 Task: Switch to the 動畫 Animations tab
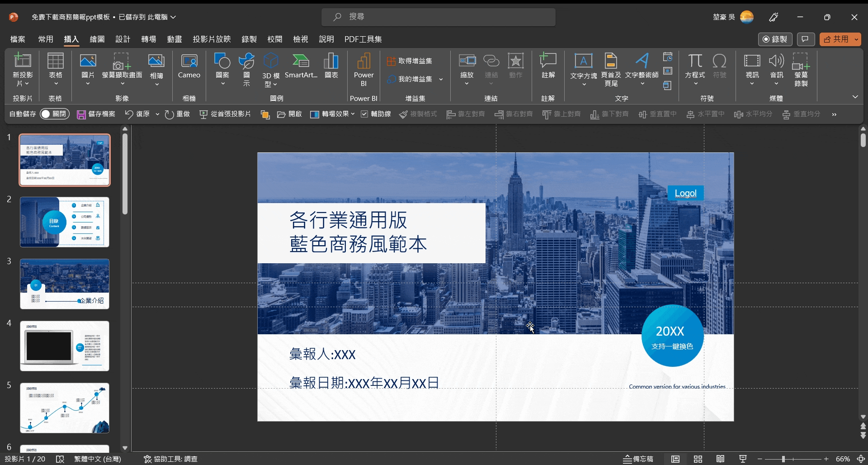coord(174,39)
